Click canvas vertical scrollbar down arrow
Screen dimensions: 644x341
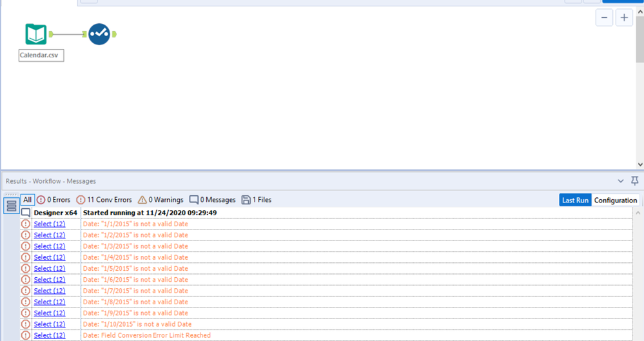640,164
